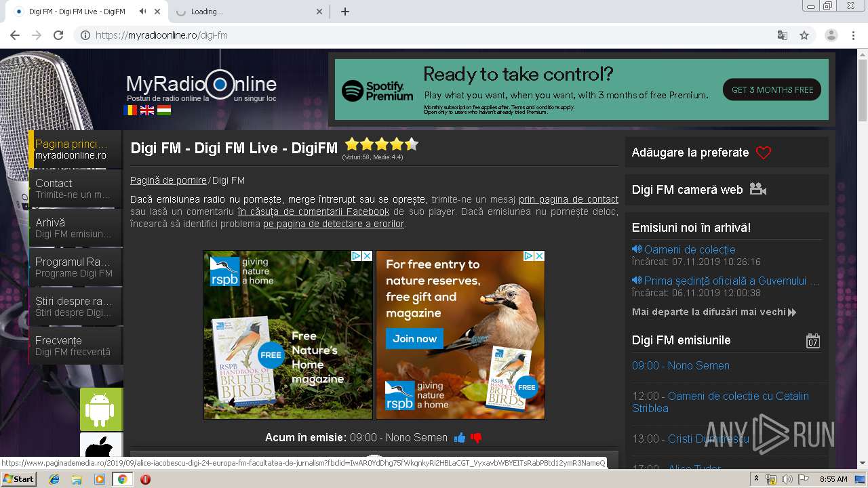The height and width of the screenshot is (488, 868).
Task: Click the Romanian flag language icon
Action: [130, 110]
